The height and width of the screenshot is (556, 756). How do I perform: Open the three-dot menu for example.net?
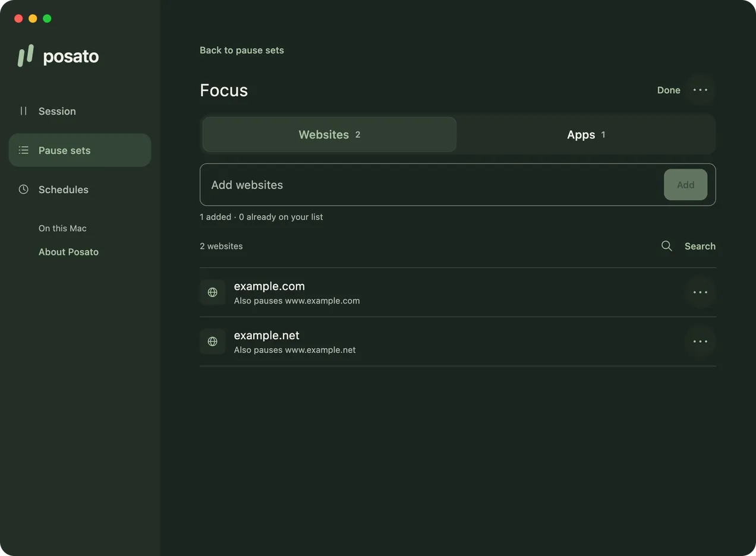click(x=700, y=342)
